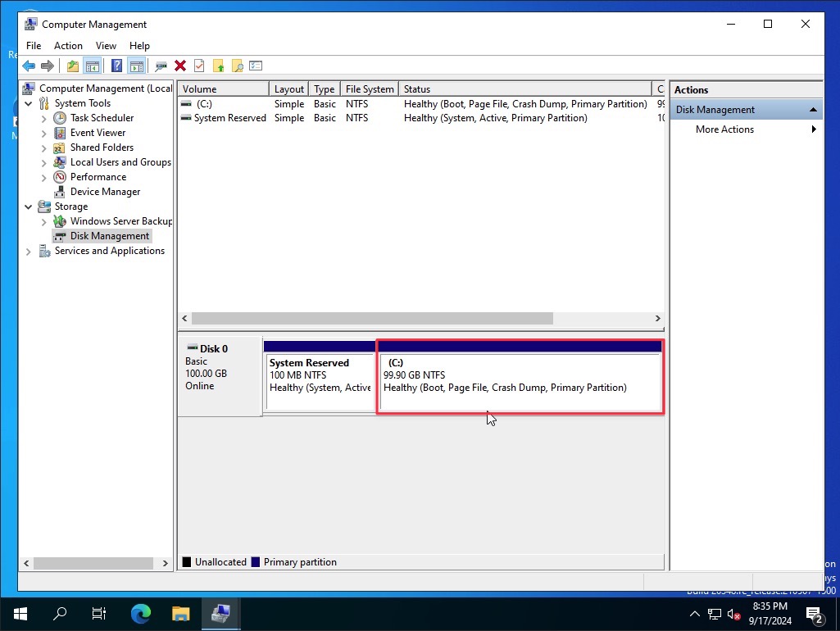Select Computer Management (Local) root node

[106, 89]
